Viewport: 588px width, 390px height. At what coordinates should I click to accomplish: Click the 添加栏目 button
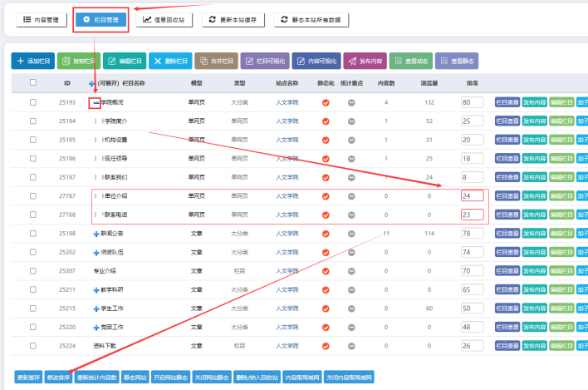(x=32, y=61)
